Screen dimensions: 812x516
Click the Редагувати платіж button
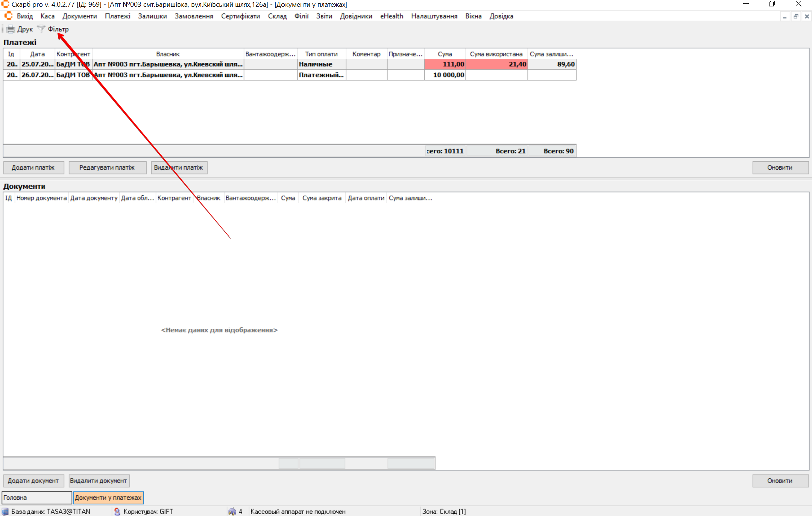point(107,168)
